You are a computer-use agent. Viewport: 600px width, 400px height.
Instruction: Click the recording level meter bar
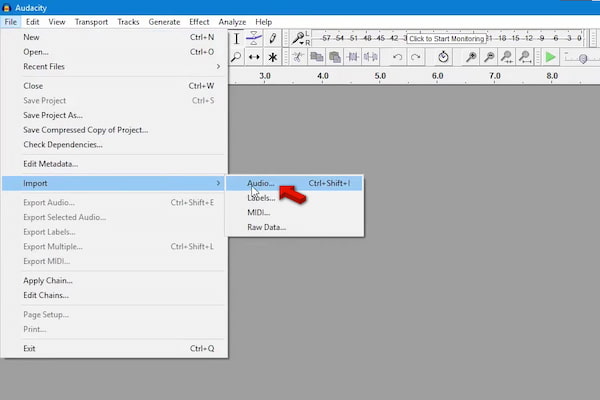point(448,38)
